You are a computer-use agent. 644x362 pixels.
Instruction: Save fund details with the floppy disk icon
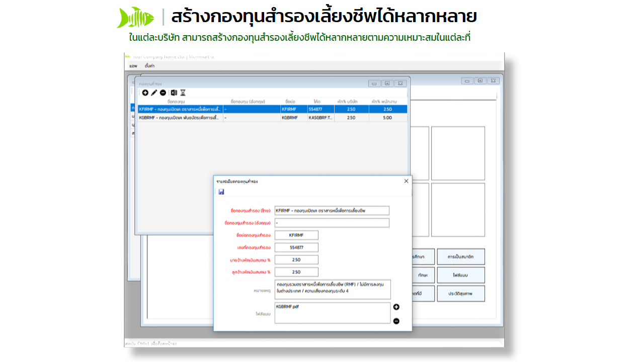[x=221, y=192]
